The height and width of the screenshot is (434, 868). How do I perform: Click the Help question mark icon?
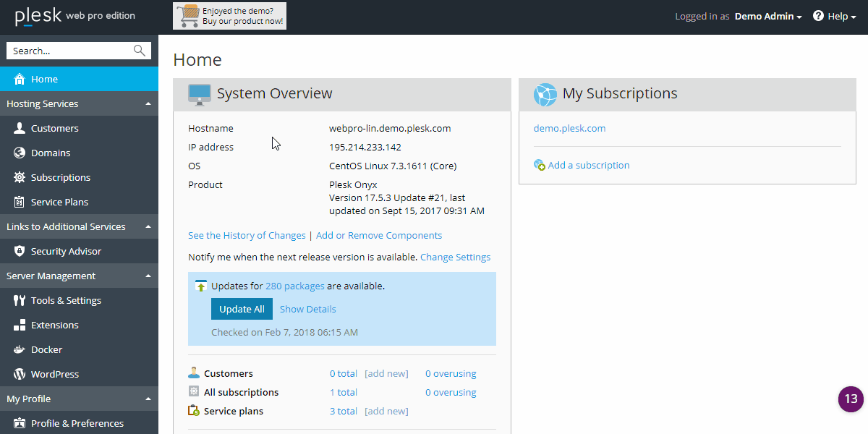click(x=819, y=16)
